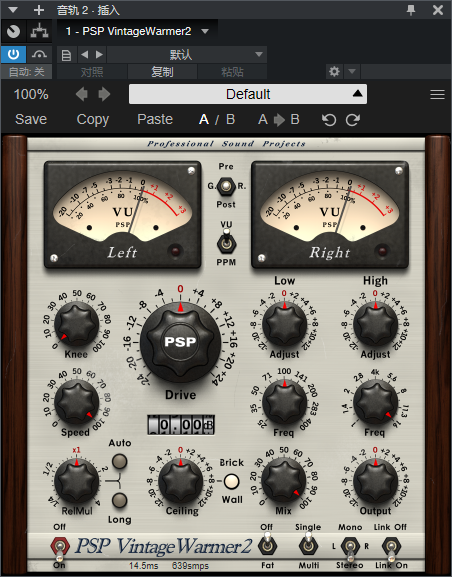Click the Ceiling knob
The image size is (452, 577).
(x=181, y=481)
